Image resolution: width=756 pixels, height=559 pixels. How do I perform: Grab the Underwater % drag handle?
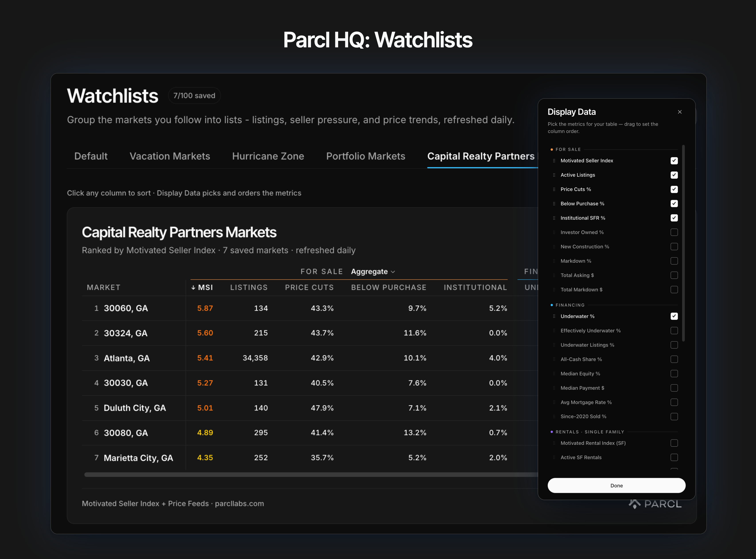coord(554,316)
